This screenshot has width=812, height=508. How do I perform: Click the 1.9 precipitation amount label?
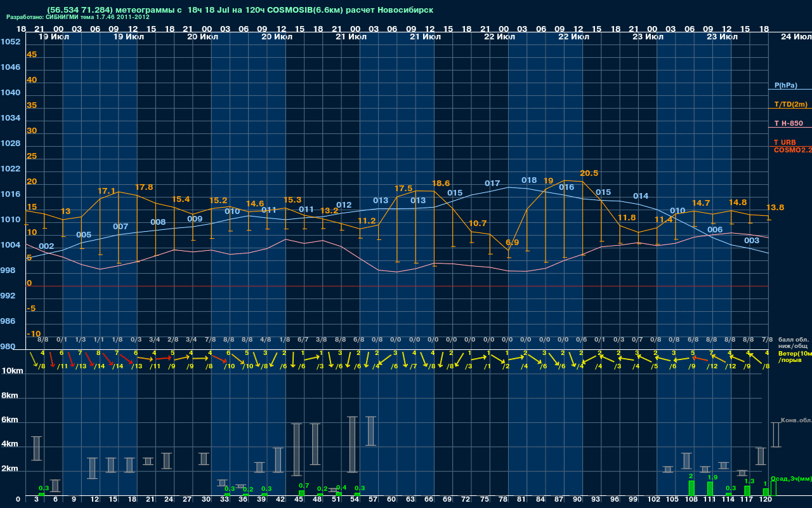pos(712,477)
